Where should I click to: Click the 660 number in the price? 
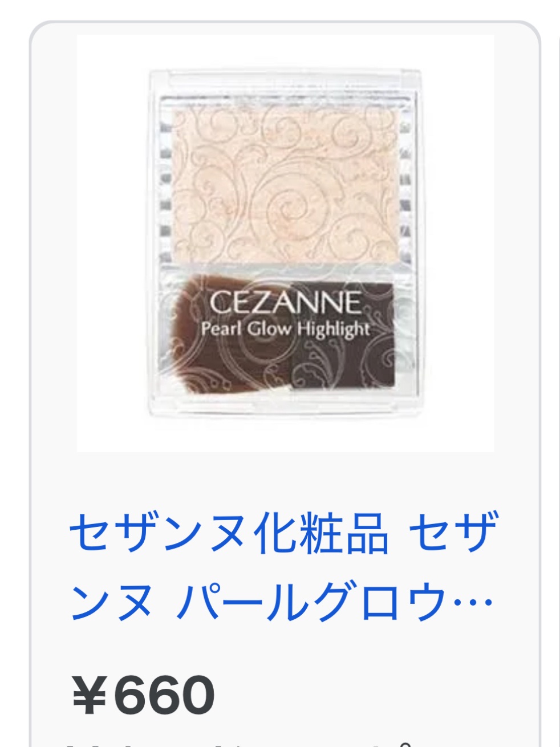coord(165,696)
